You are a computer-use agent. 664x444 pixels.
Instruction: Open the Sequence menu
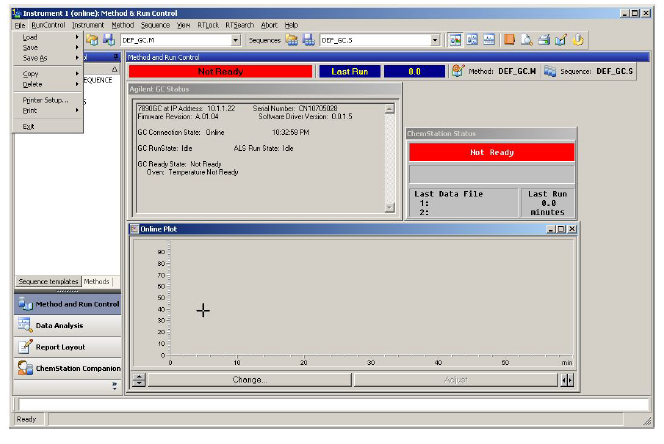155,25
